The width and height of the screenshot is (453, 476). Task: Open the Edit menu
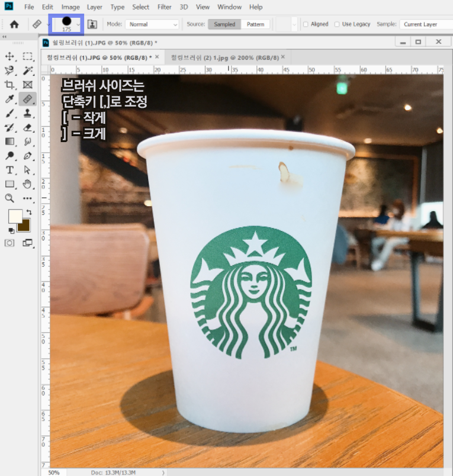(47, 7)
